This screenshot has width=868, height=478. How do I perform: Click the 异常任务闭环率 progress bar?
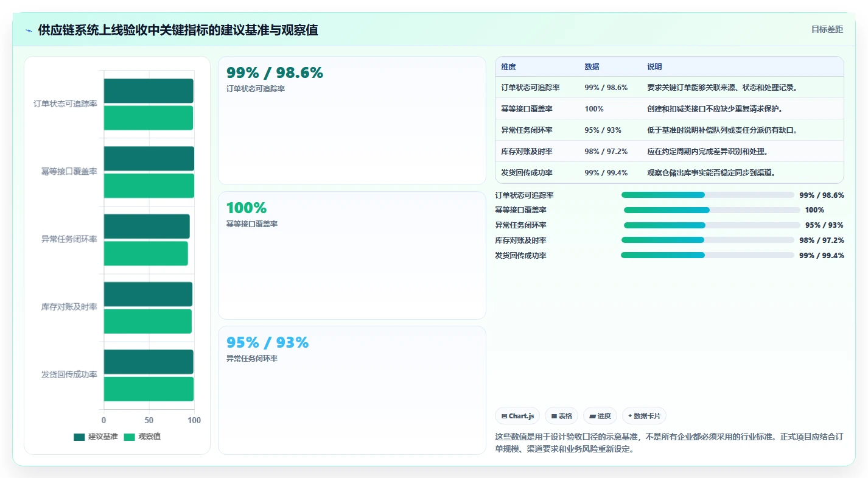pos(712,225)
